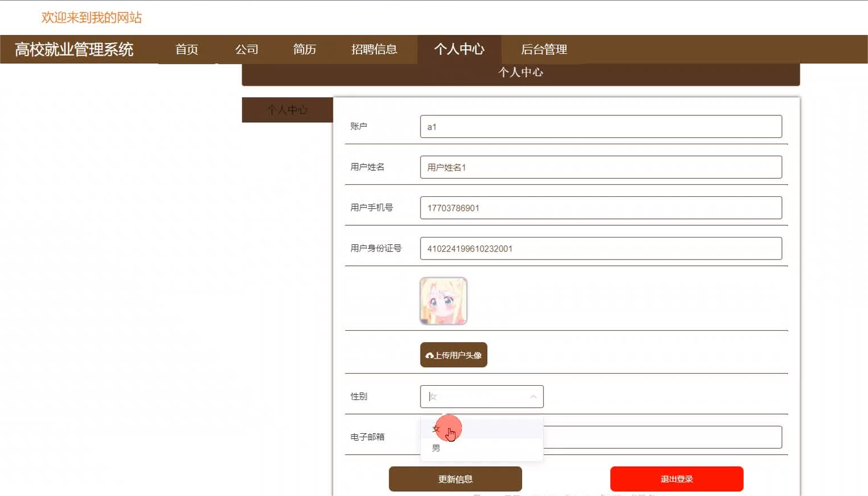Click the 更新信息 button
Viewport: 868px width, 496px height.
(x=455, y=479)
